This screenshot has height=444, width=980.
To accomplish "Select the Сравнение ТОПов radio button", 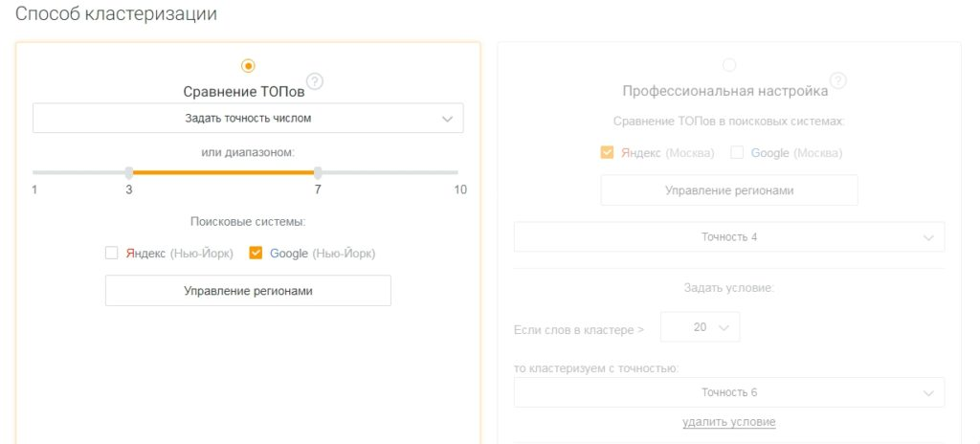I will (x=248, y=66).
